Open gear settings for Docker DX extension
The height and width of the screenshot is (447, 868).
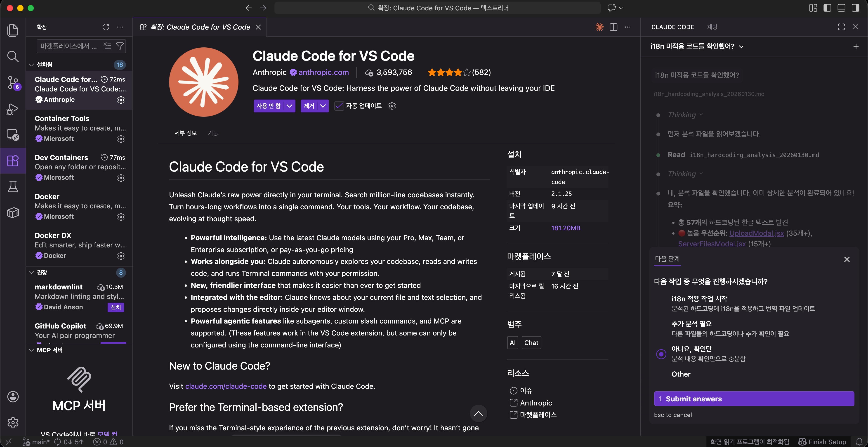point(121,256)
